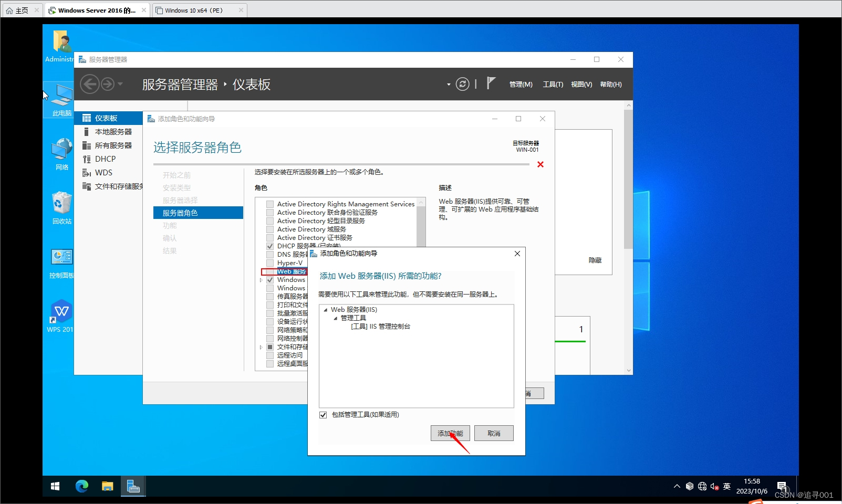
Task: Click 取消 in the features dialog
Action: point(494,433)
